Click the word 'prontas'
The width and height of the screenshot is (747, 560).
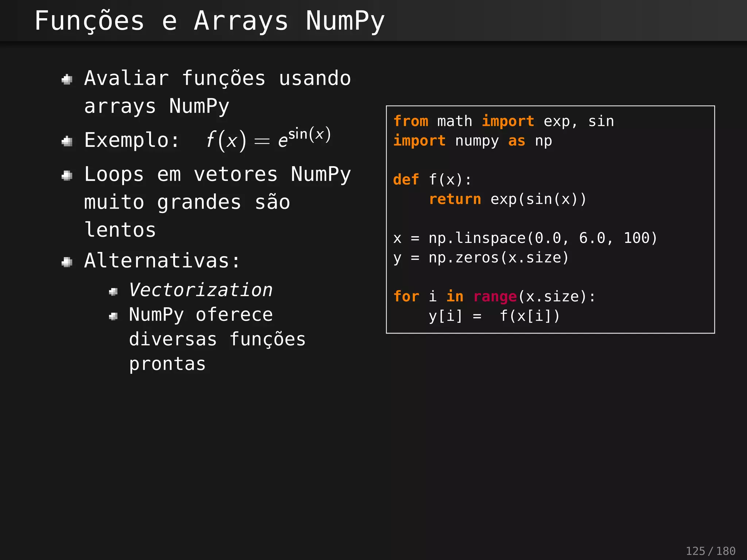coord(167,364)
